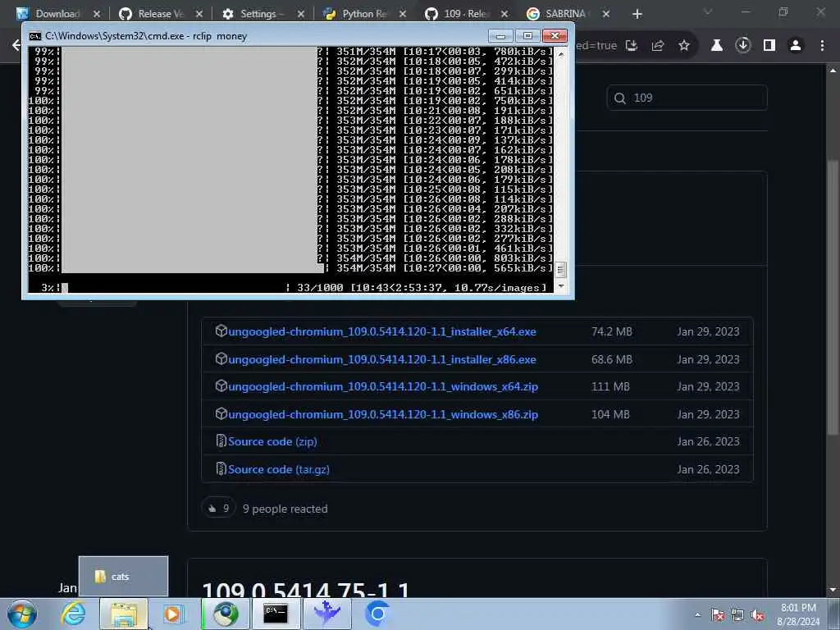The height and width of the screenshot is (630, 840).
Task: Open a new browser tab
Action: coord(637,14)
